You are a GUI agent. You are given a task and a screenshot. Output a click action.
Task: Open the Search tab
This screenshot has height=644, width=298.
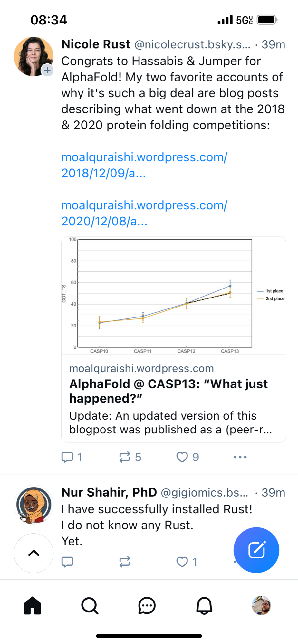(x=90, y=605)
